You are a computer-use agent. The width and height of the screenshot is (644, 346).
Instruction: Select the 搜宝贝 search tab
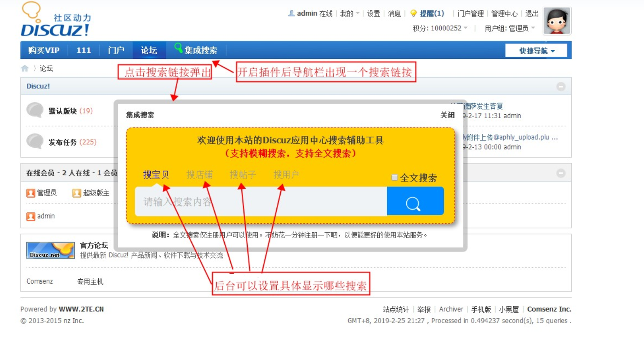tap(156, 175)
